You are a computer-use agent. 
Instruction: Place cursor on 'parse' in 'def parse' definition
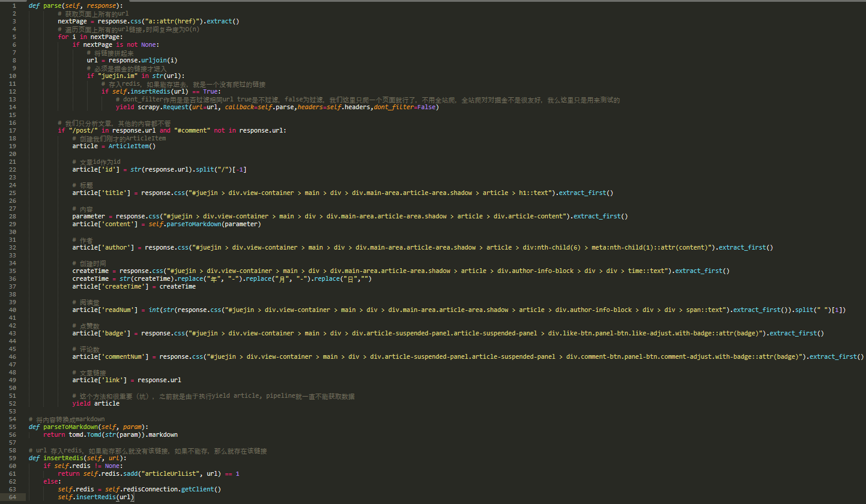[51, 5]
